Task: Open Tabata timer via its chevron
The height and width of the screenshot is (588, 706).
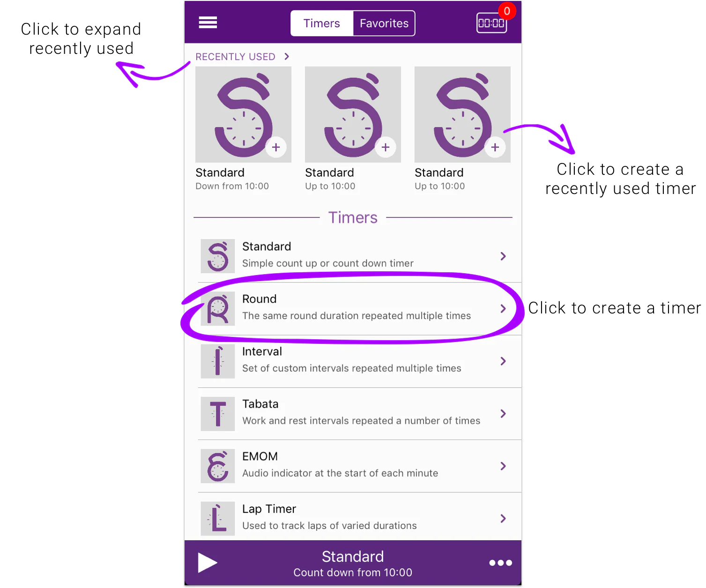Action: click(503, 414)
